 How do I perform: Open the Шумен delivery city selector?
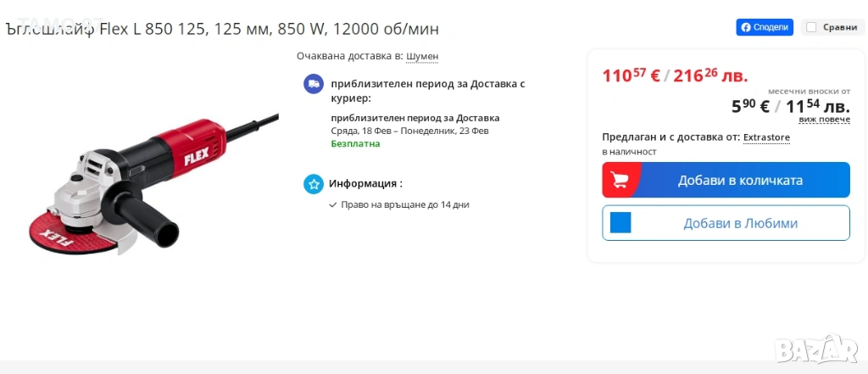point(422,56)
